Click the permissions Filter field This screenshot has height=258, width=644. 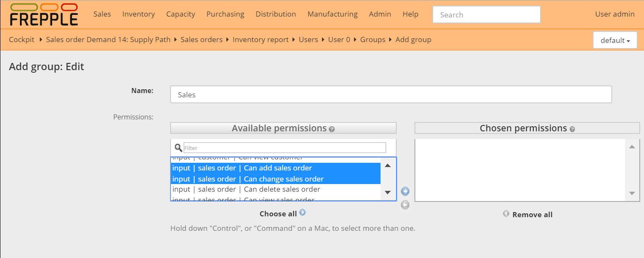point(285,148)
